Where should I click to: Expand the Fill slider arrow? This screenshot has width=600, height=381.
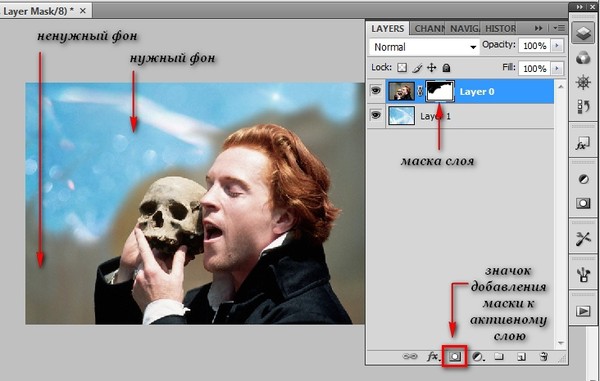[x=557, y=68]
